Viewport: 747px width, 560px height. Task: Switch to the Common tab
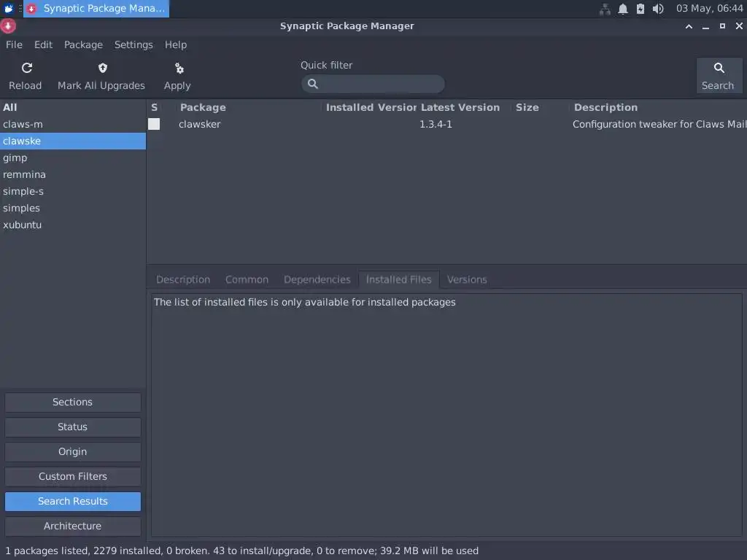247,279
